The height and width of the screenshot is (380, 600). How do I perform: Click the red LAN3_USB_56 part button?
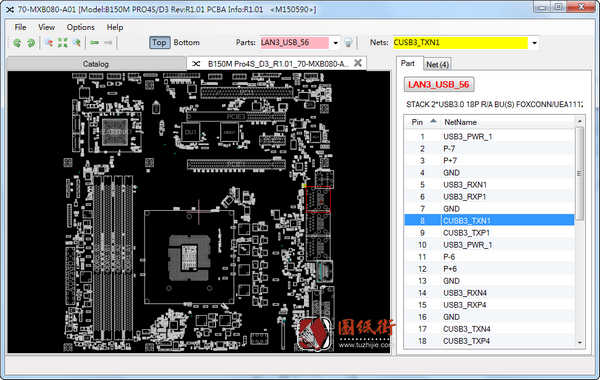(439, 85)
